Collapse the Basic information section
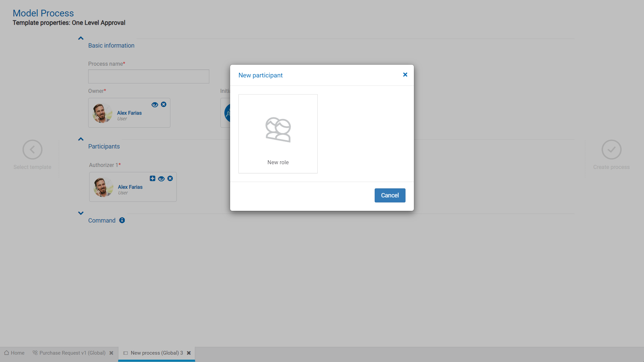This screenshot has width=644, height=362. [x=81, y=38]
